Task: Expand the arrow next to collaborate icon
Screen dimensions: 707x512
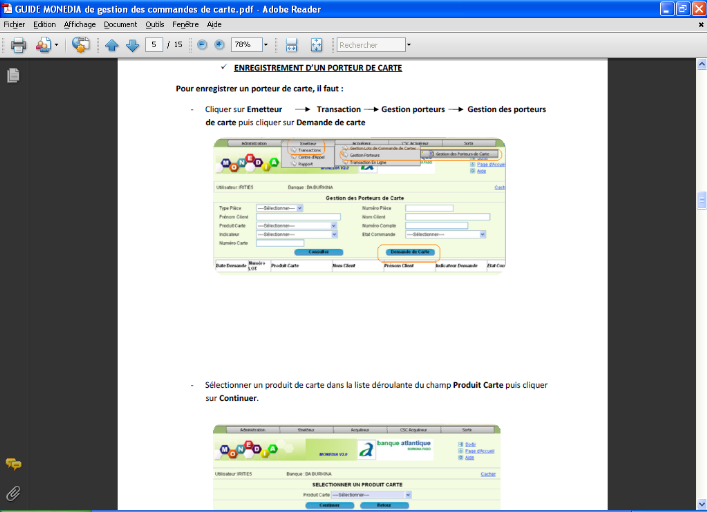Action: (x=56, y=45)
